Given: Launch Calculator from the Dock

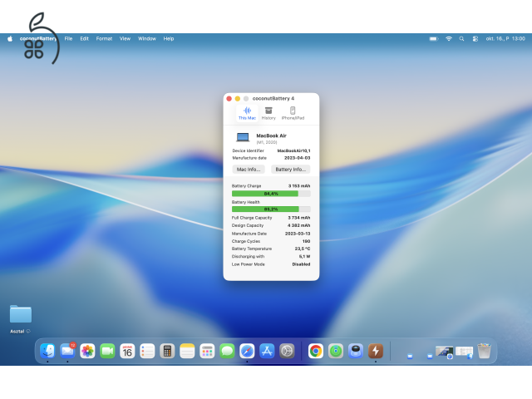Looking at the screenshot, I should pyautogui.click(x=167, y=351).
